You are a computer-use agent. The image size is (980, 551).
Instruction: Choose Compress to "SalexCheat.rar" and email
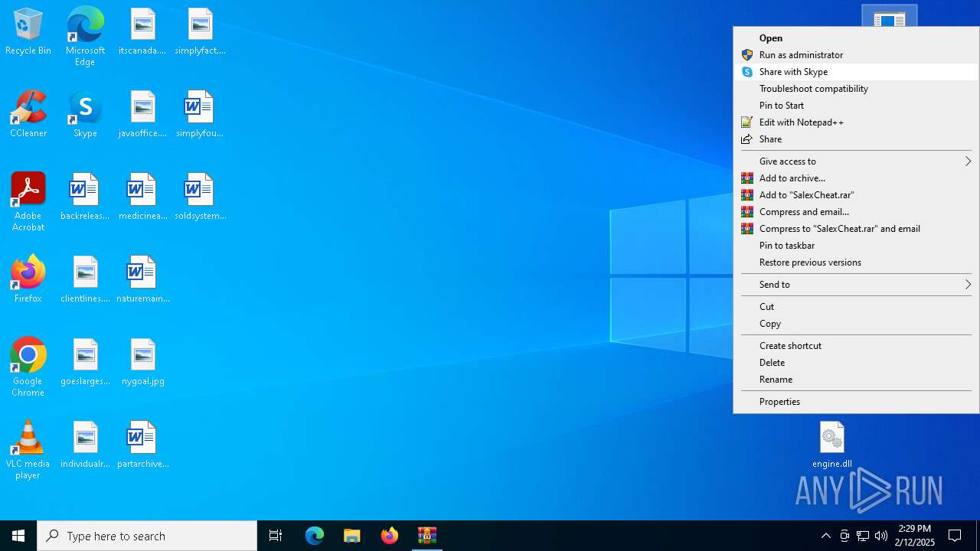tap(856, 229)
